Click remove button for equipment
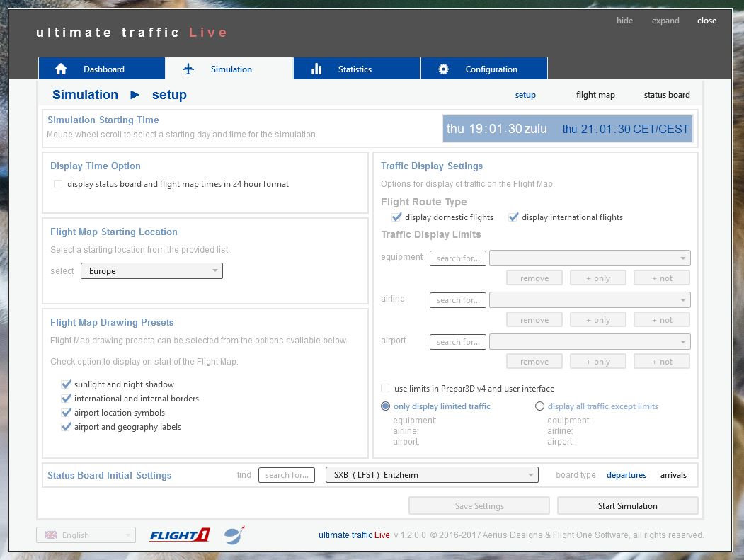Viewport: 744px width, 560px height. click(x=534, y=278)
